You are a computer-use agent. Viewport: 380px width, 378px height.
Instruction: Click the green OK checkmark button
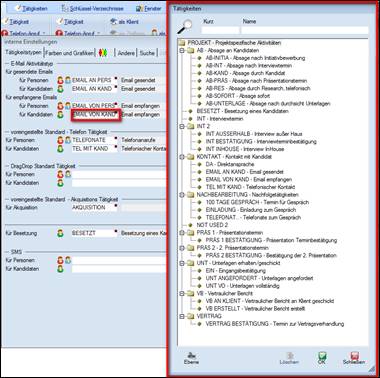click(322, 358)
